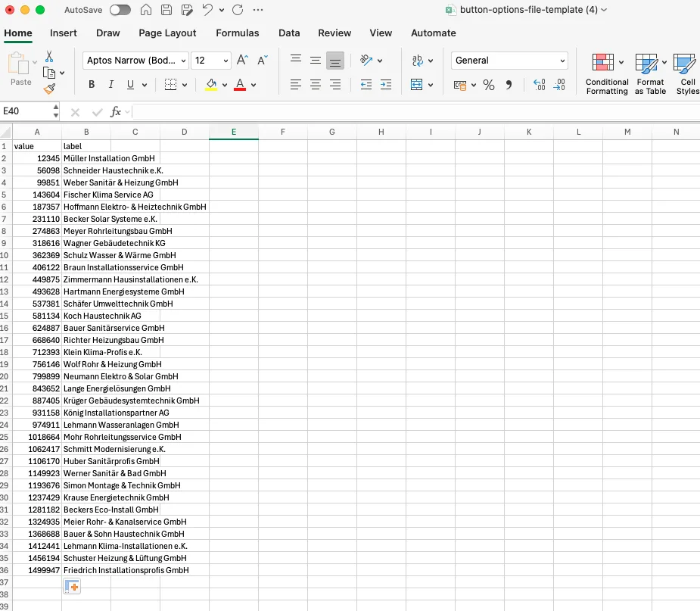Click the Cut scissors icon
This screenshot has height=611, width=700.
49,56
